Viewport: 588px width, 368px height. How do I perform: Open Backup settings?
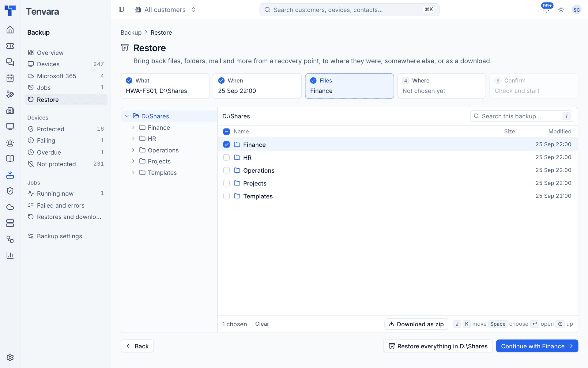66,236
